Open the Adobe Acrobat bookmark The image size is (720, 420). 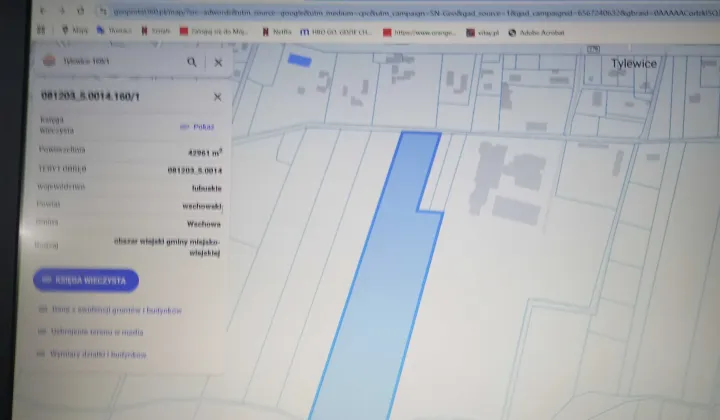click(536, 33)
